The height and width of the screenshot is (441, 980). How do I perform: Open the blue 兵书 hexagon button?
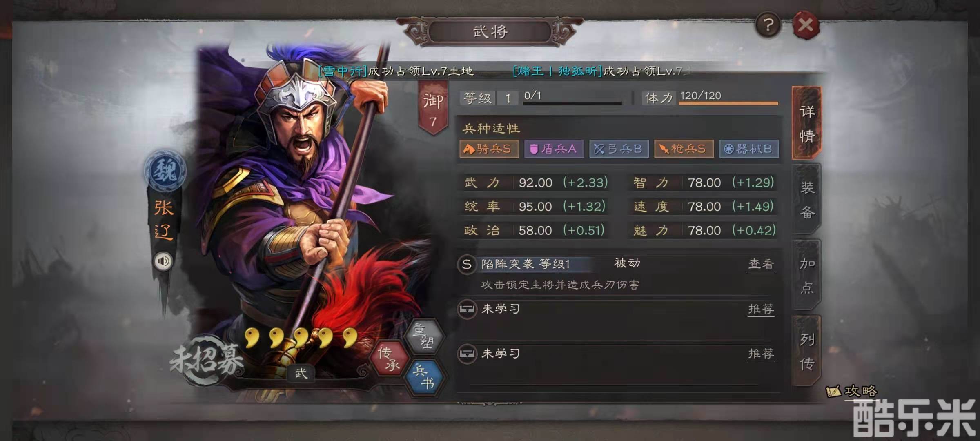(x=424, y=377)
